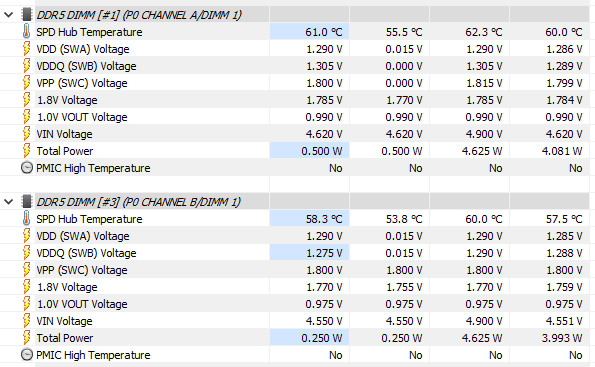This screenshot has width=595, height=367.
Task: Click clock icon of DIMM #3 PMIC High Temperature
Action: point(27,355)
